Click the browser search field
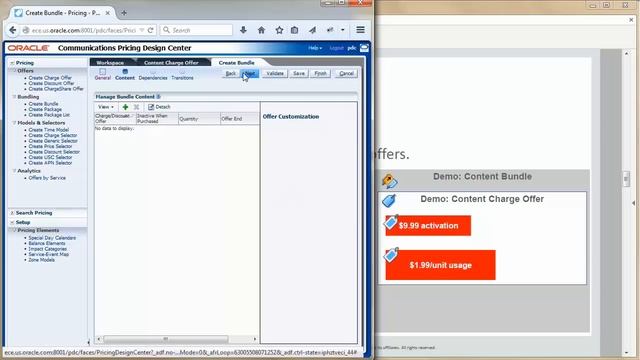The image size is (640, 360). 197,30
